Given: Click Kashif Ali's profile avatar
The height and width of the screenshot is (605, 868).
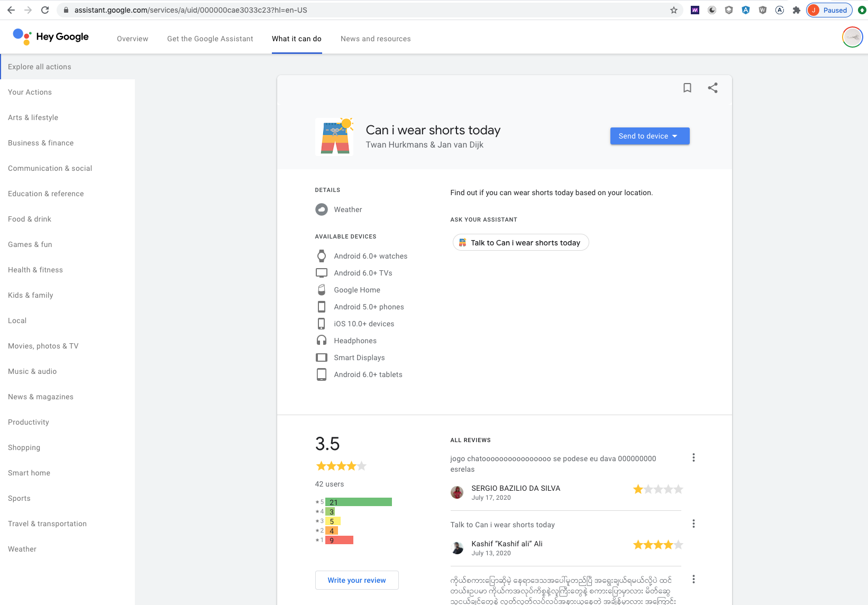Looking at the screenshot, I should [x=457, y=548].
